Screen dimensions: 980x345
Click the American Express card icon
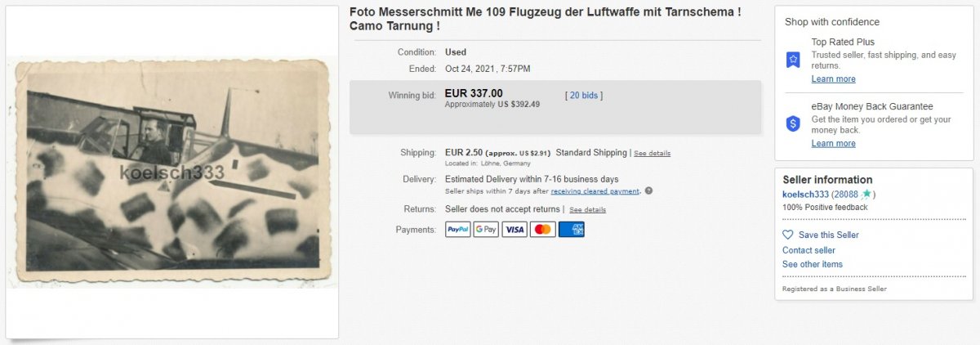pyautogui.click(x=572, y=230)
